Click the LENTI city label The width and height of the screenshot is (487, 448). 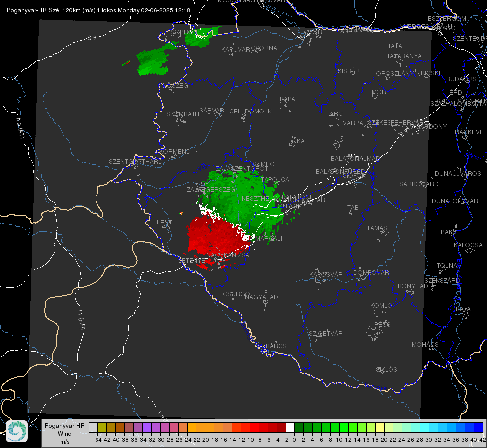coord(165,223)
